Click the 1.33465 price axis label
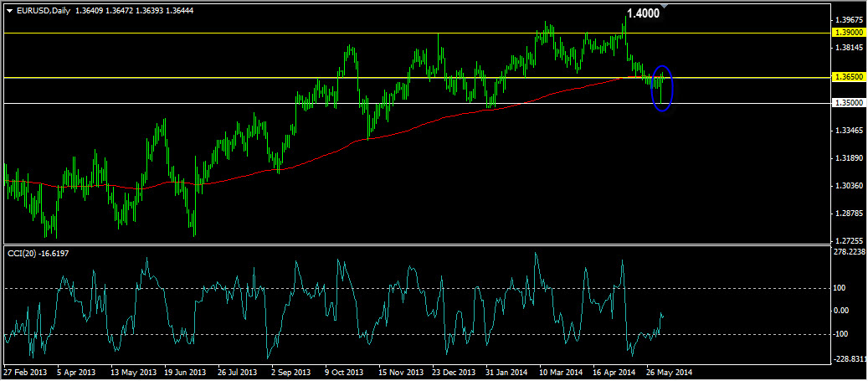This screenshot has width=868, height=381. pyautogui.click(x=850, y=131)
